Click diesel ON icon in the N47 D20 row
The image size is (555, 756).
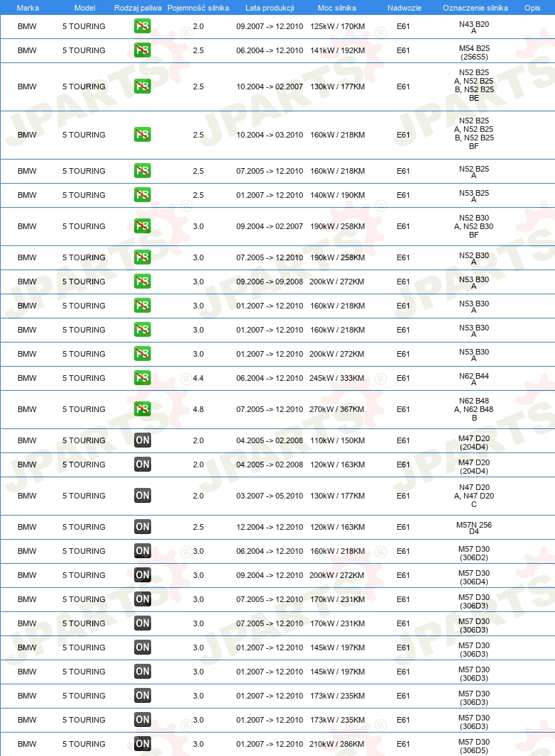pyautogui.click(x=143, y=496)
